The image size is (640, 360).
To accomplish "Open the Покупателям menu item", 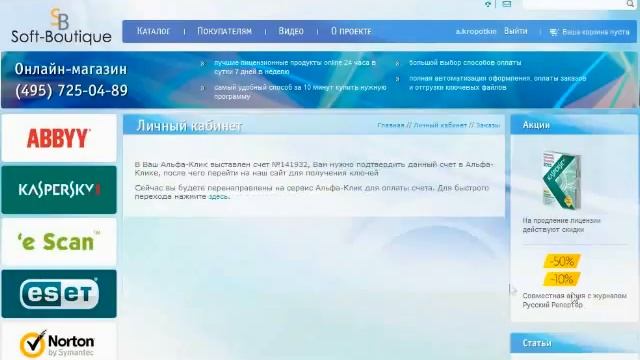I will [x=224, y=31].
